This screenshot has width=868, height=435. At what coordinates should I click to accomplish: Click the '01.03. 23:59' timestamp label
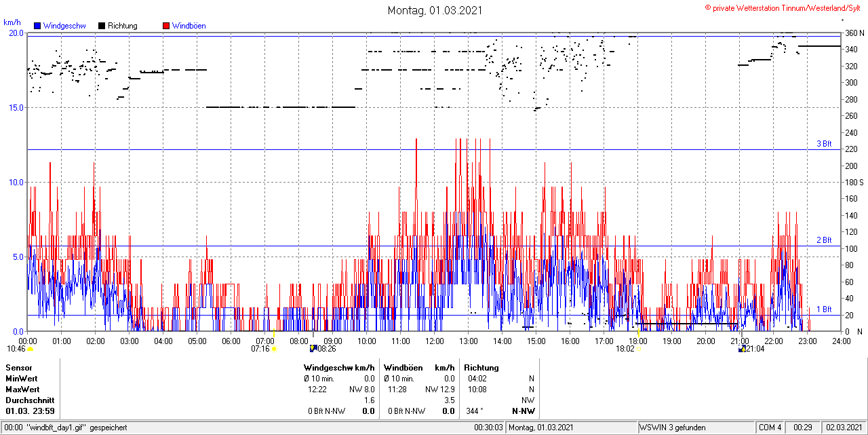[31, 411]
